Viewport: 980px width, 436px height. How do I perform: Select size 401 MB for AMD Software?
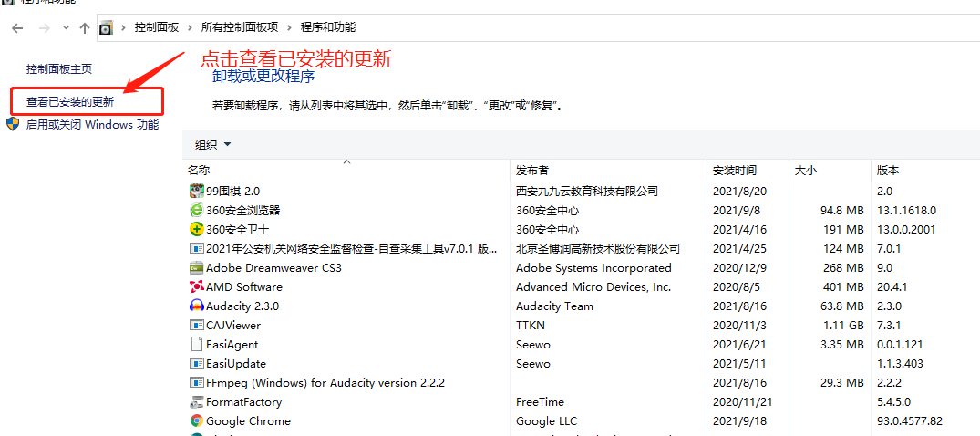coord(844,287)
